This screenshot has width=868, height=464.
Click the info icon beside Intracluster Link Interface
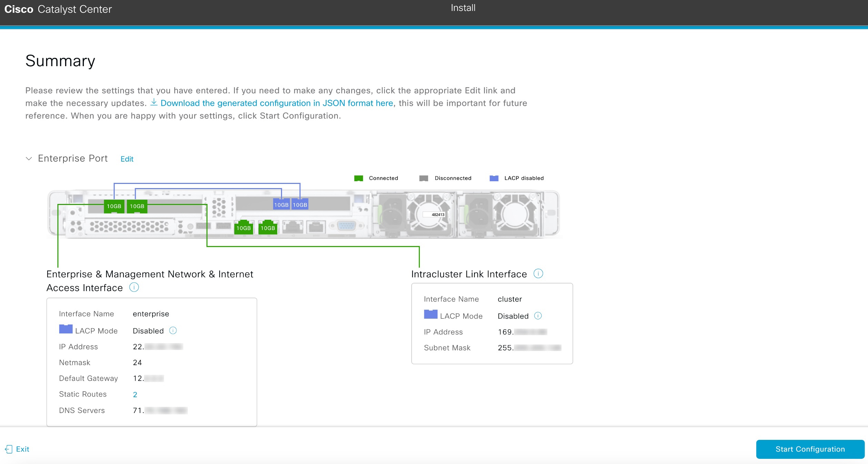tap(538, 274)
